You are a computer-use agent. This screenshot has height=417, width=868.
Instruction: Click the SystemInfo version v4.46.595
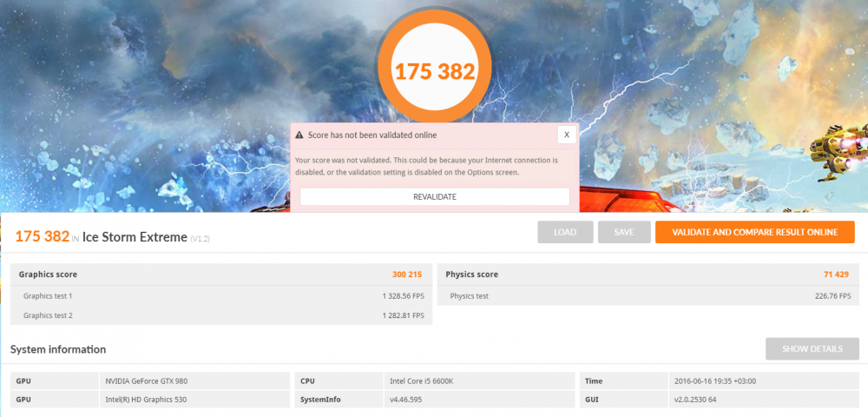coord(407,400)
